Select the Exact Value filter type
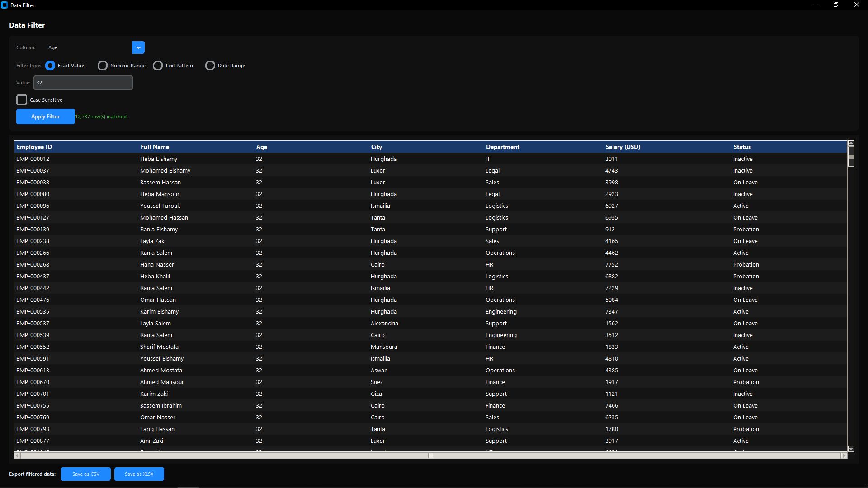 50,66
